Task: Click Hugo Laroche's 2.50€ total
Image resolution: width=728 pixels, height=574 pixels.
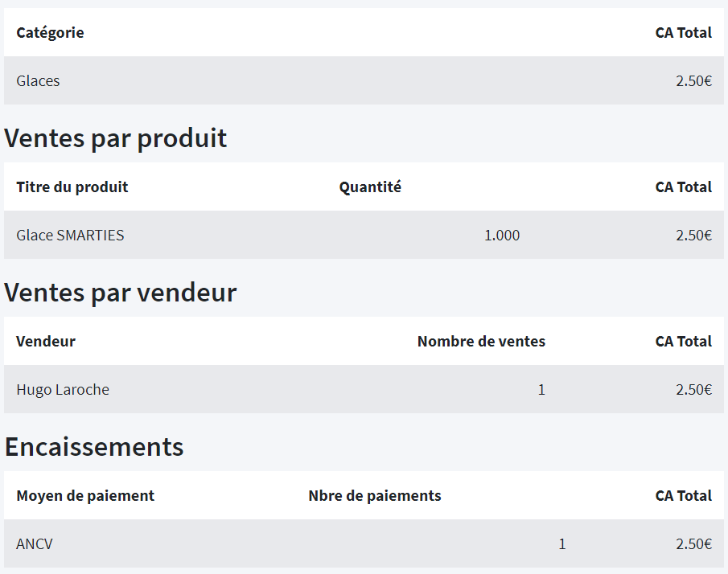Action: tap(693, 390)
